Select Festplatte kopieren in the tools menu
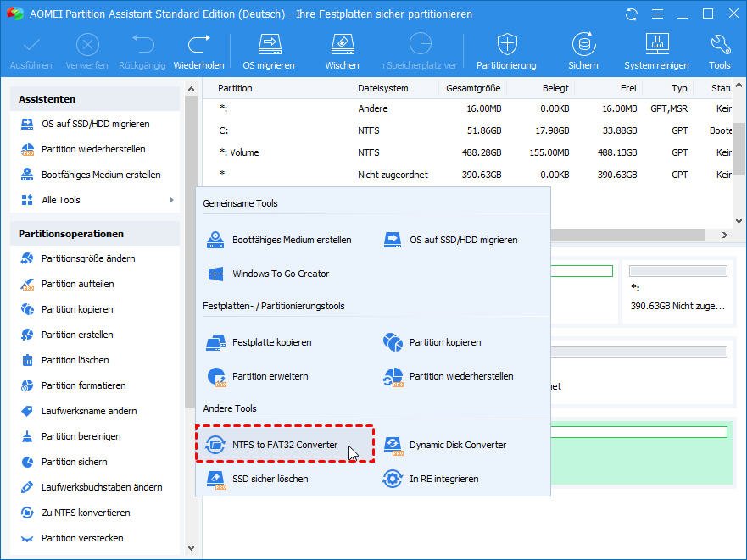The width and height of the screenshot is (747, 560). tap(259, 342)
